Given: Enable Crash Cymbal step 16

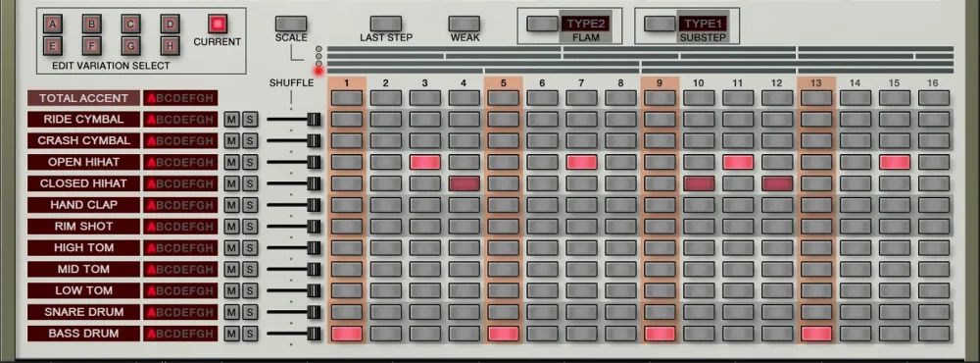Looking at the screenshot, I should [934, 141].
